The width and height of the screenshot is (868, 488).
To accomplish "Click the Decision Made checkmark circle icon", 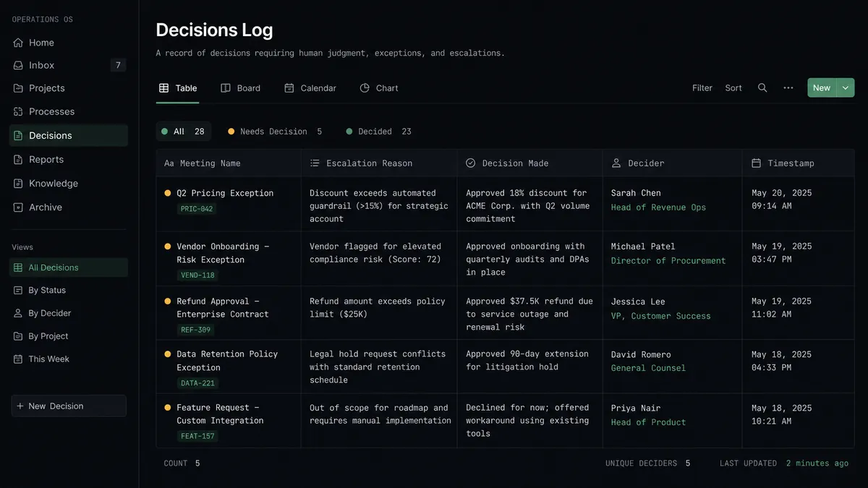I will pos(471,163).
